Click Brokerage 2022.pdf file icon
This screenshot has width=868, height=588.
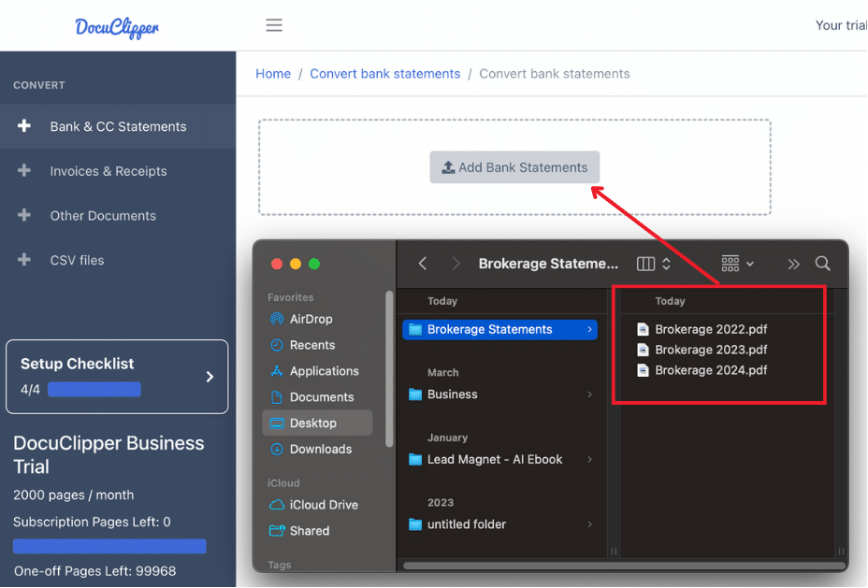point(643,330)
